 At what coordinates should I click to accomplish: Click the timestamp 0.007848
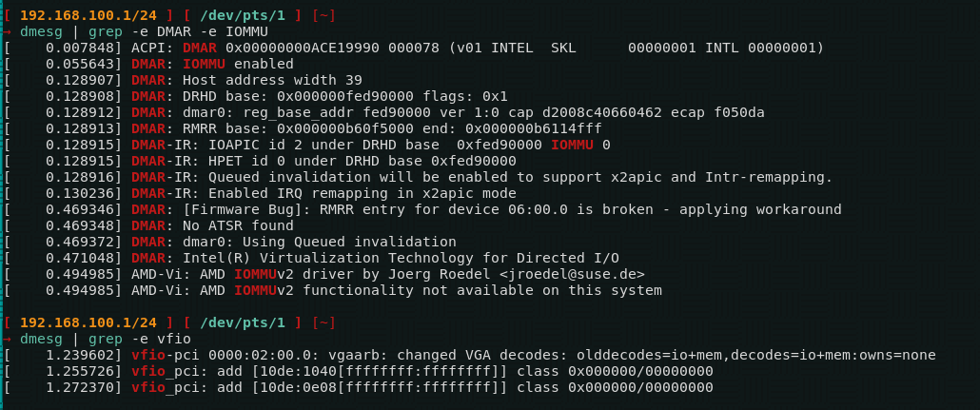coord(84,48)
